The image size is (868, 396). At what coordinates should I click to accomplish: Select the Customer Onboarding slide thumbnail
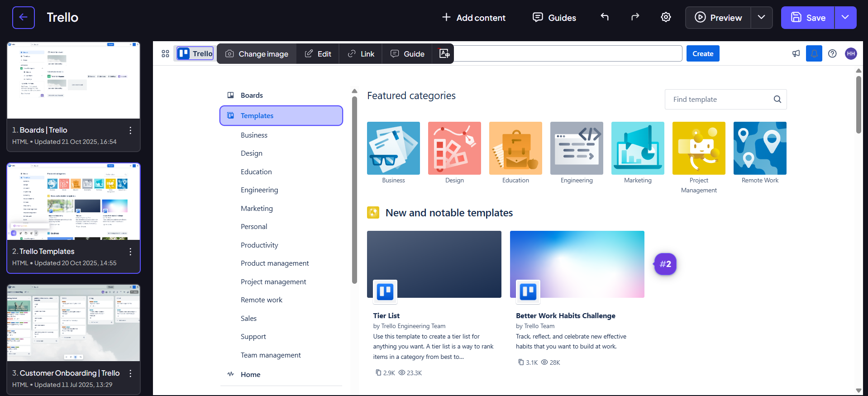[x=73, y=323]
